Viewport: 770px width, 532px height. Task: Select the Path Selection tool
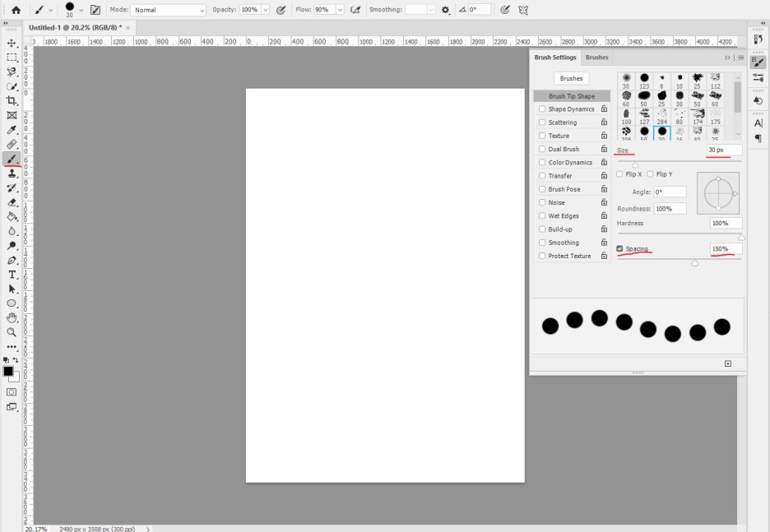coord(12,289)
